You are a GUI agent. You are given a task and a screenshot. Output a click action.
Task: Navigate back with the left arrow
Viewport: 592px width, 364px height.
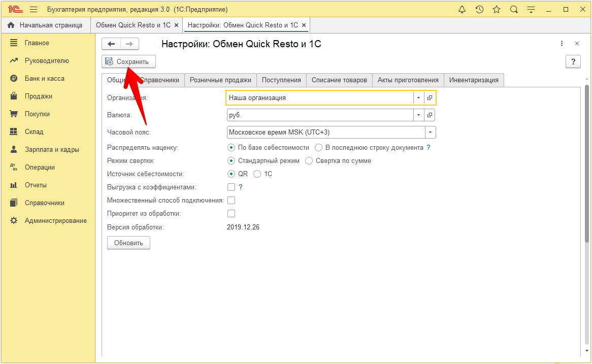coord(111,44)
